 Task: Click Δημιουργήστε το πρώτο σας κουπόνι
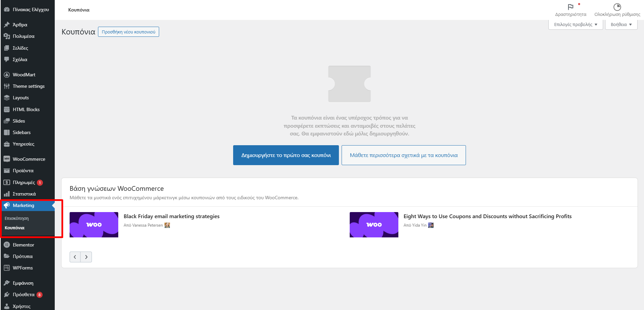click(x=286, y=155)
